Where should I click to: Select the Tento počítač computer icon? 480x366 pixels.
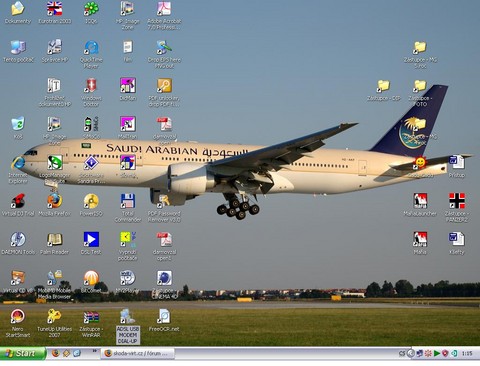pyautogui.click(x=18, y=47)
